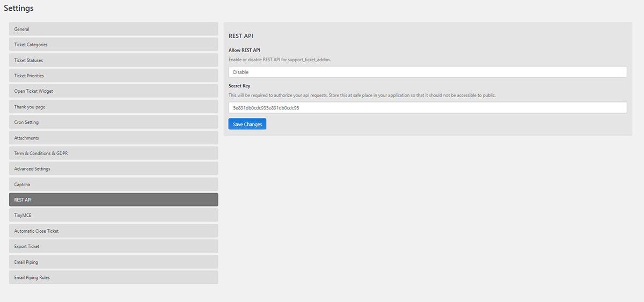Switch to the Cron Setting section
Screen dimensions: 644x302
(x=113, y=122)
